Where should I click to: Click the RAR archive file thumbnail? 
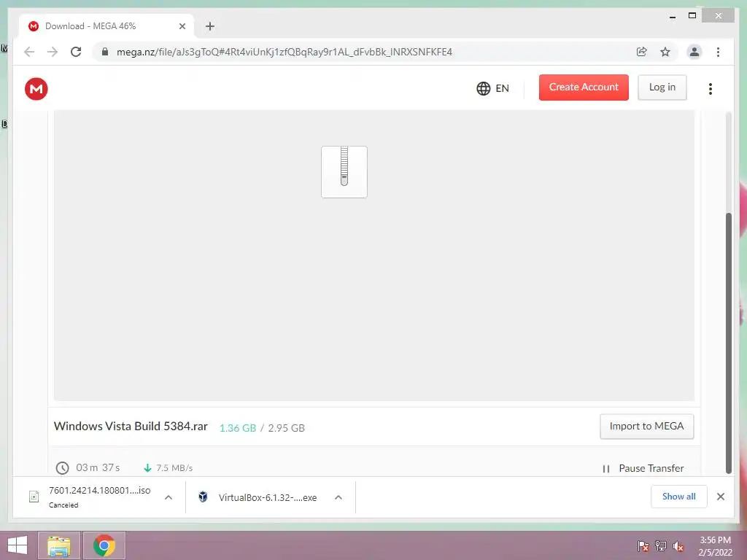pos(344,172)
